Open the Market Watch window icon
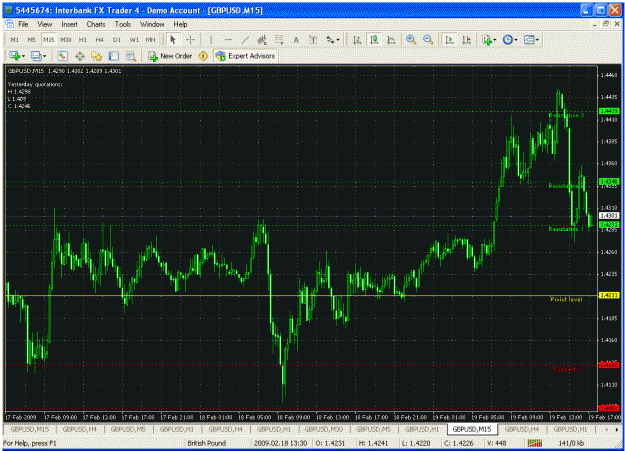This screenshot has width=625, height=451. [63, 56]
